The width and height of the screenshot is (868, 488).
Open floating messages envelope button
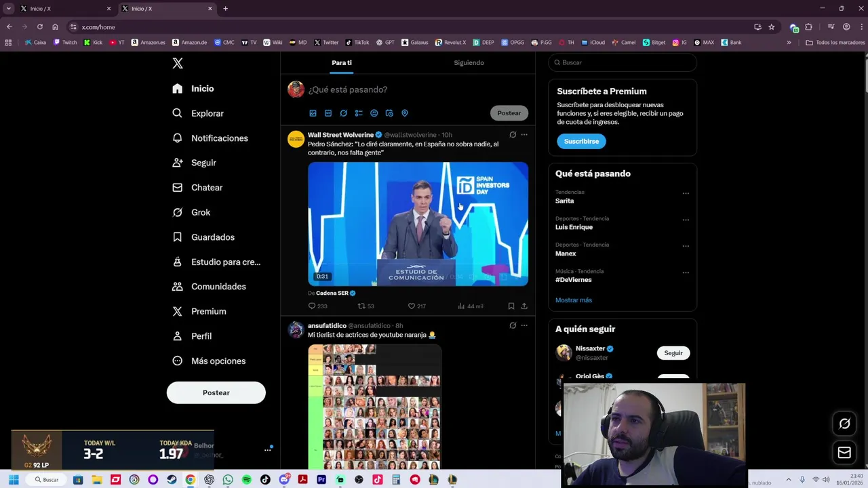[844, 452]
